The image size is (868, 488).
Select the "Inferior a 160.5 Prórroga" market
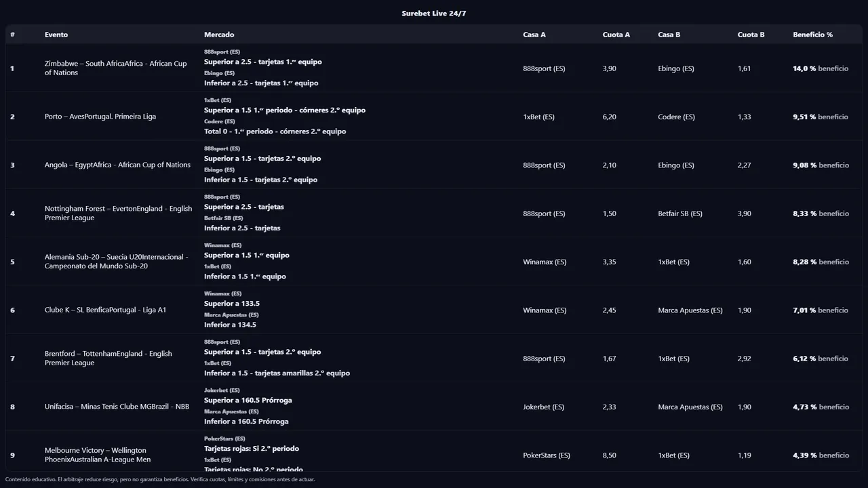pos(248,422)
